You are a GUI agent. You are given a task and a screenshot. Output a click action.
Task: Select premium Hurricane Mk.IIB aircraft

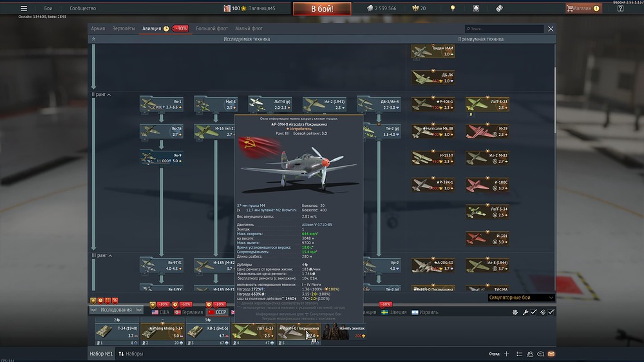pos(433,131)
